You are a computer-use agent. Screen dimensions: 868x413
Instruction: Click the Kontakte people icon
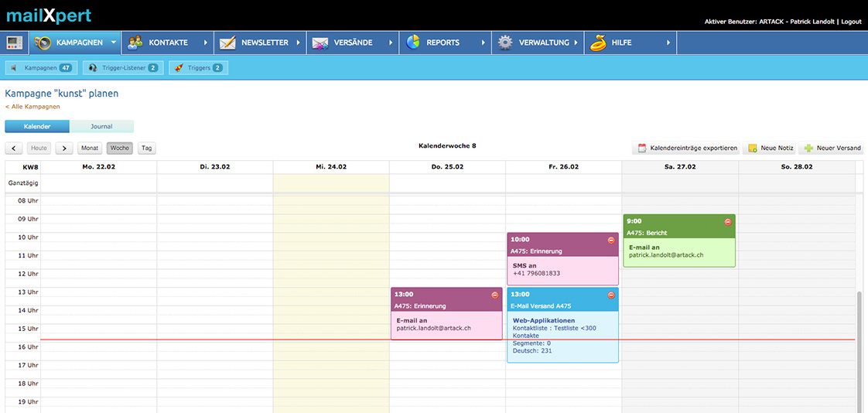135,43
